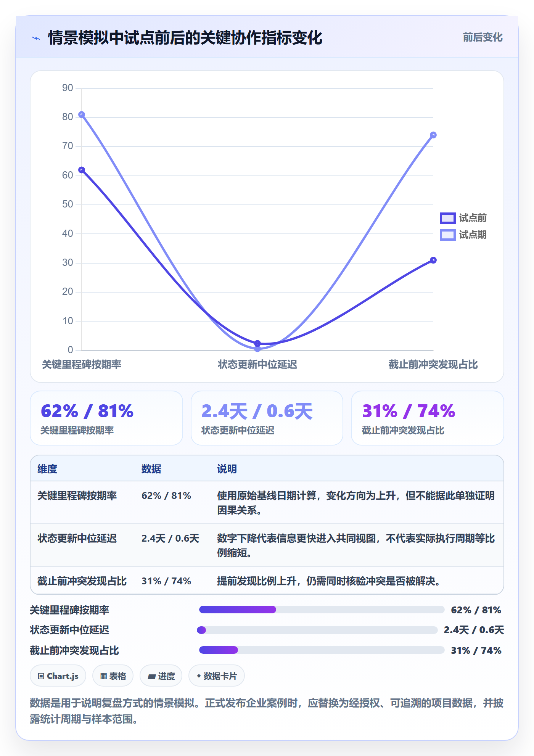Image resolution: width=534 pixels, height=756 pixels.
Task: Toggle the 试点期 legend entry
Action: click(x=463, y=235)
